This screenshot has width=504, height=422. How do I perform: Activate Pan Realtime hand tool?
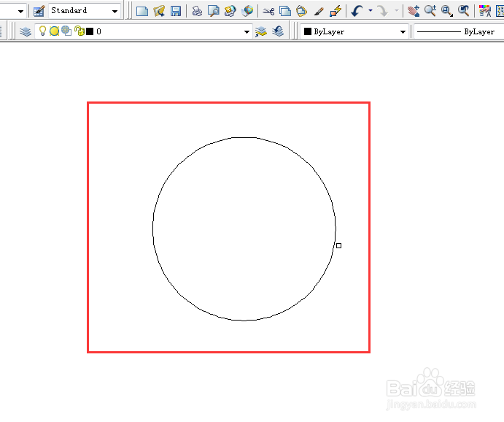[414, 11]
